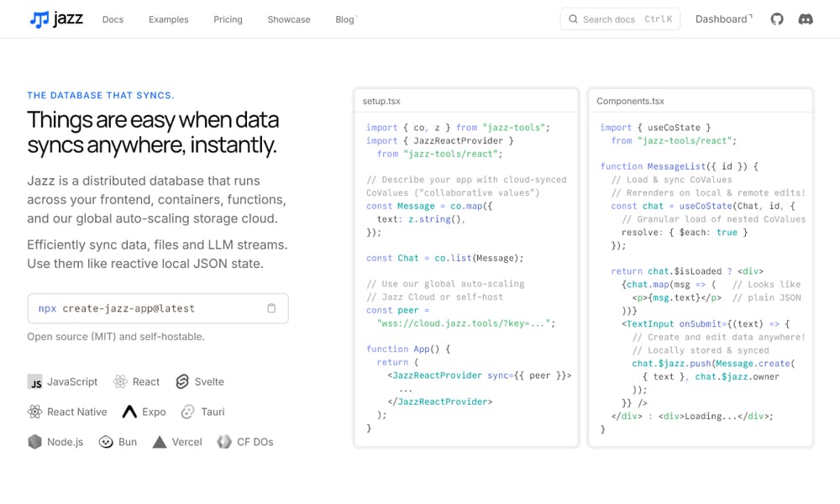The width and height of the screenshot is (840, 504).
Task: Click the Jazz logo
Action: pyautogui.click(x=57, y=19)
